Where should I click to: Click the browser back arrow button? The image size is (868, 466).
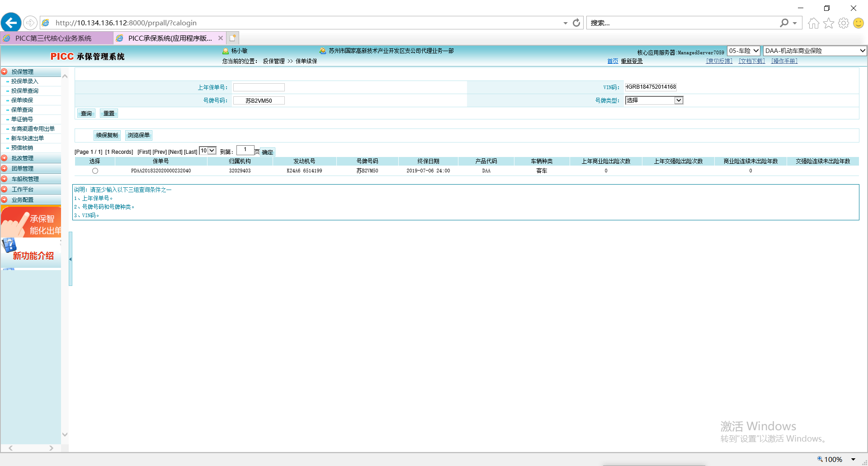[x=11, y=23]
